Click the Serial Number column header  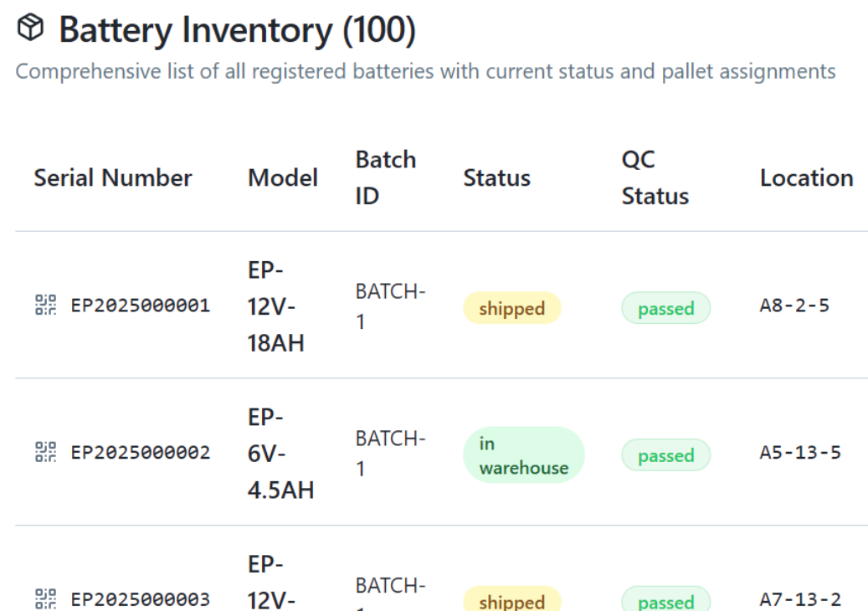(x=113, y=177)
